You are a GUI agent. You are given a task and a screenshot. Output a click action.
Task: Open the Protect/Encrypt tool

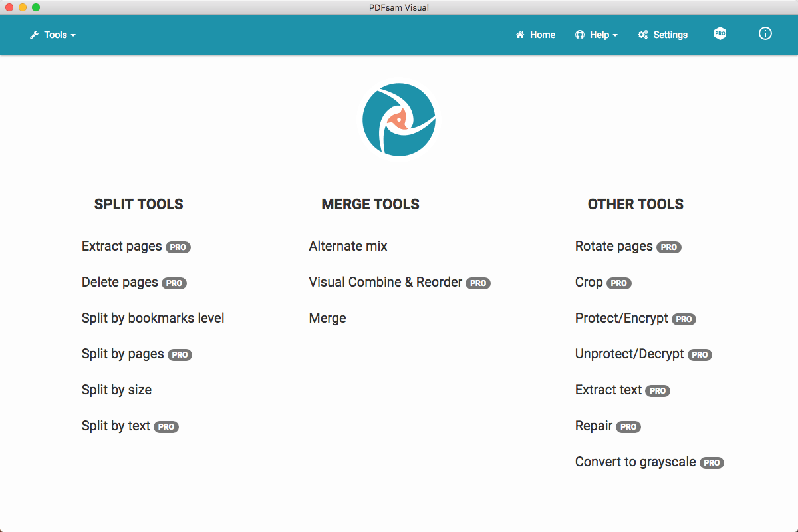click(621, 318)
